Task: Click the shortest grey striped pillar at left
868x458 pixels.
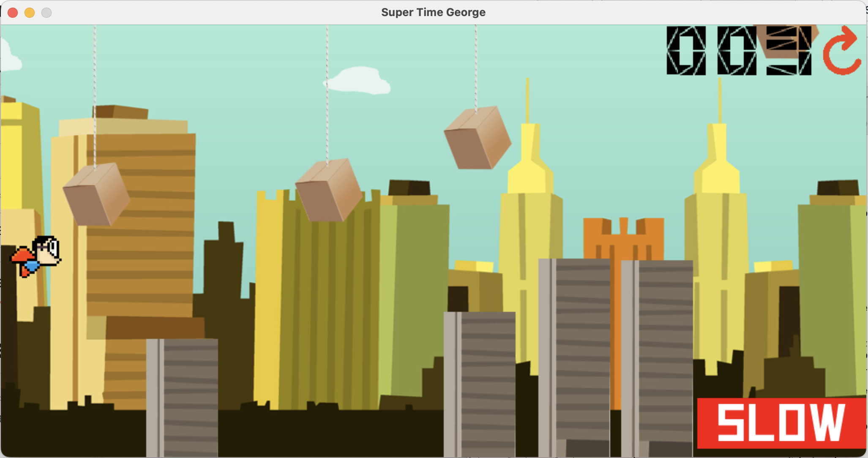Action: tap(182, 397)
